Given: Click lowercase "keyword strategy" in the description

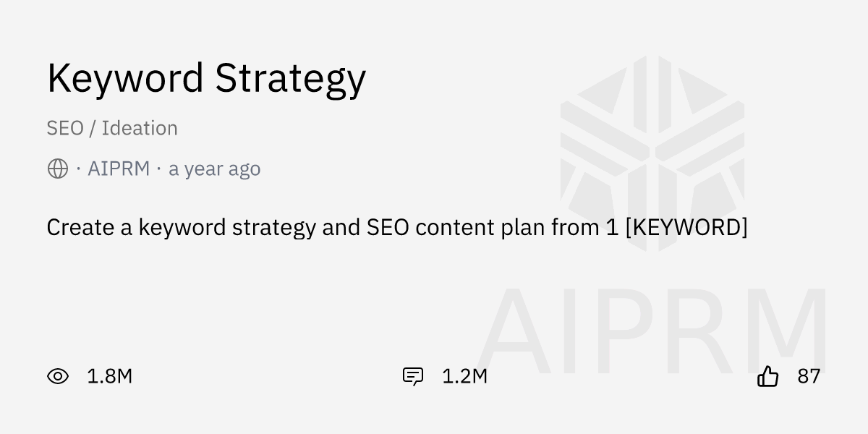Looking at the screenshot, I should click(x=227, y=227).
